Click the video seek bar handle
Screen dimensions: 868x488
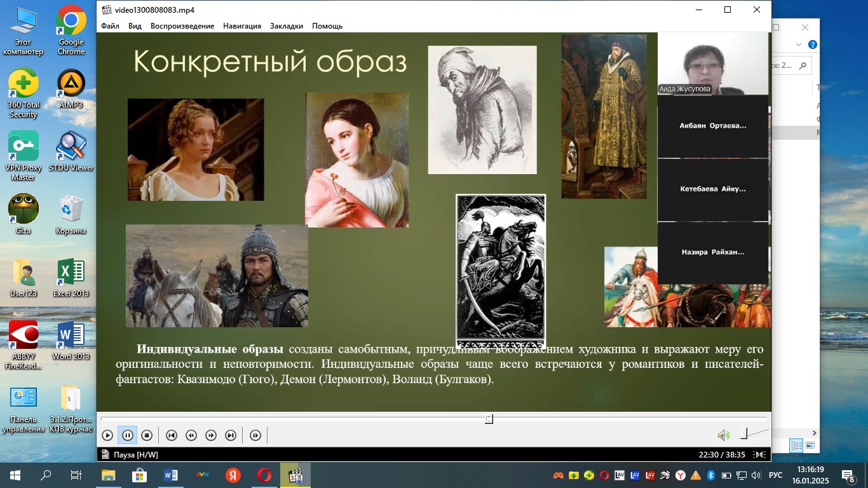[489, 419]
